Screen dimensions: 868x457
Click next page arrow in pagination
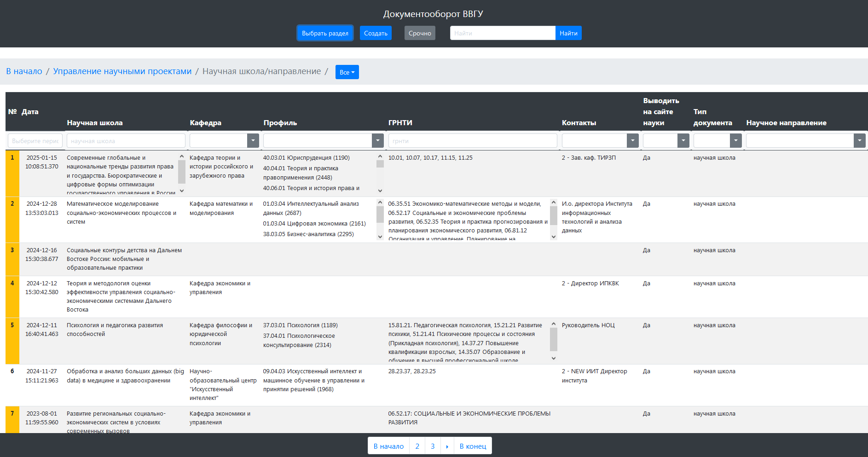pyautogui.click(x=447, y=446)
